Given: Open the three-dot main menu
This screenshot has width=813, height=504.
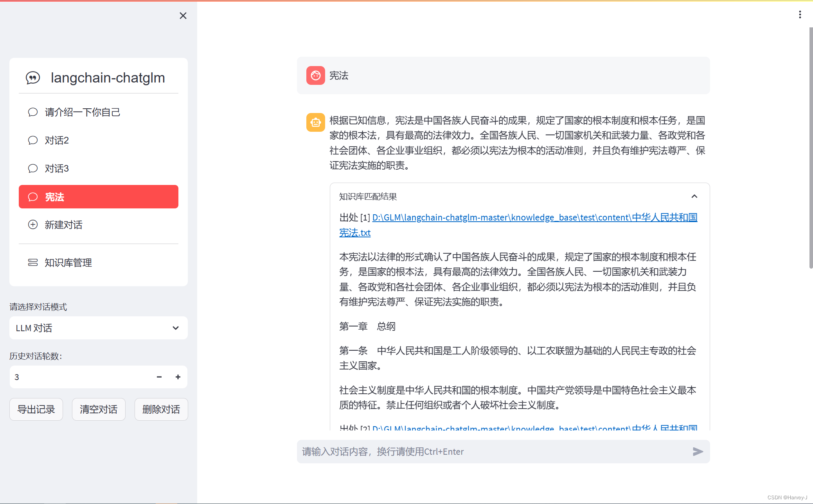Looking at the screenshot, I should click(800, 14).
